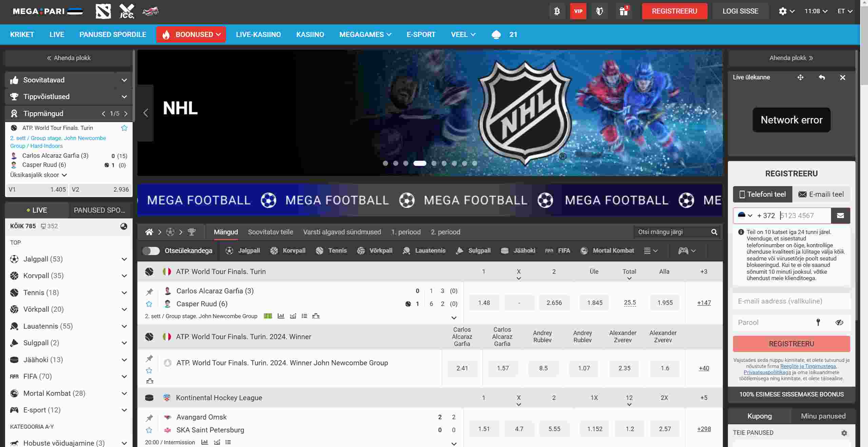Open LIVE-KASIINO in main menu
Screen dimensions: 868x447
pyautogui.click(x=258, y=35)
